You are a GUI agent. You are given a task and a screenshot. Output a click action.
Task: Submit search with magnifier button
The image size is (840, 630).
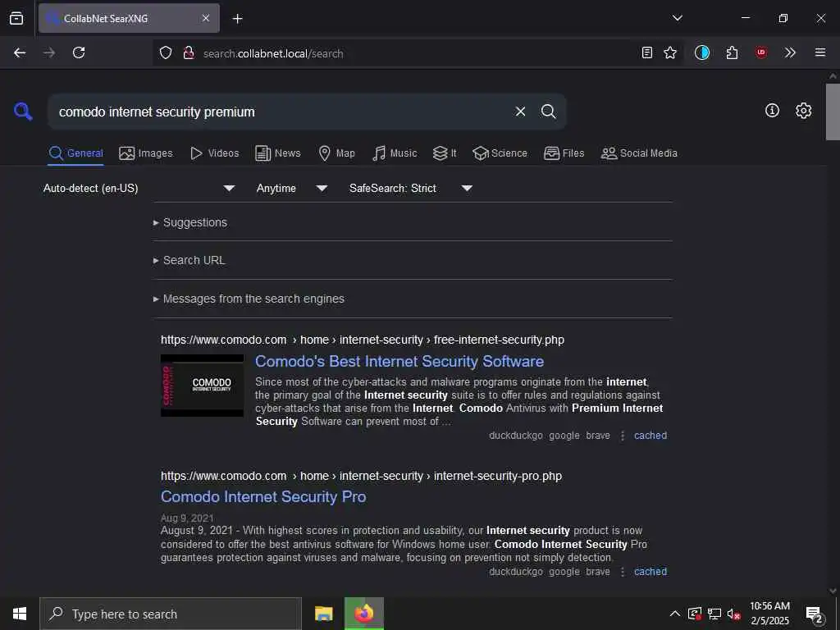[x=548, y=112]
